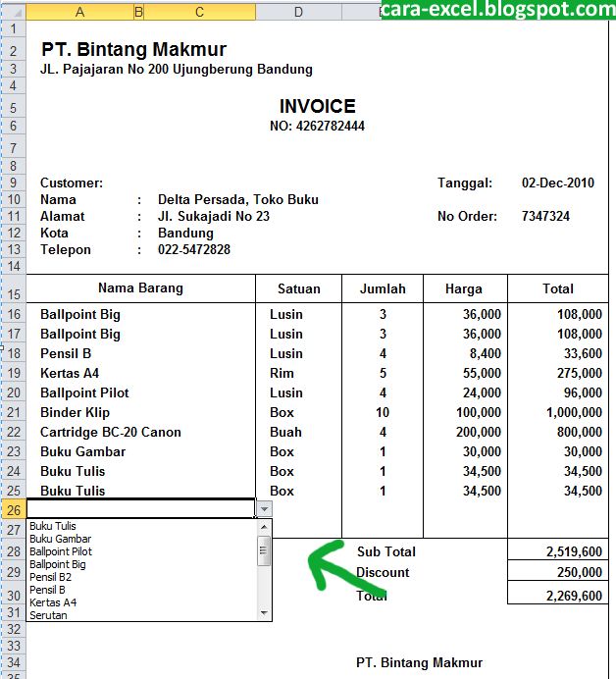The width and height of the screenshot is (616, 679).
Task: Pick Ballpoint Big in the dropdown list
Action: pos(58,564)
